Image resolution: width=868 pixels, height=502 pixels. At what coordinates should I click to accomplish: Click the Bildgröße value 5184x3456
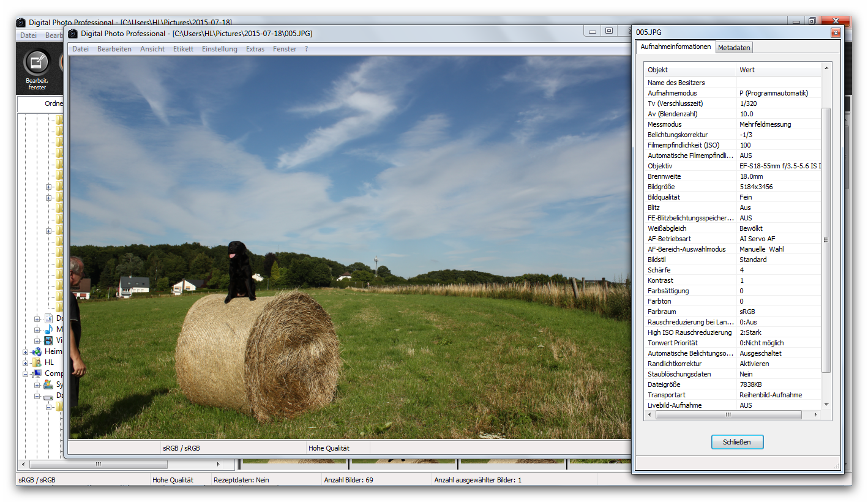point(756,187)
